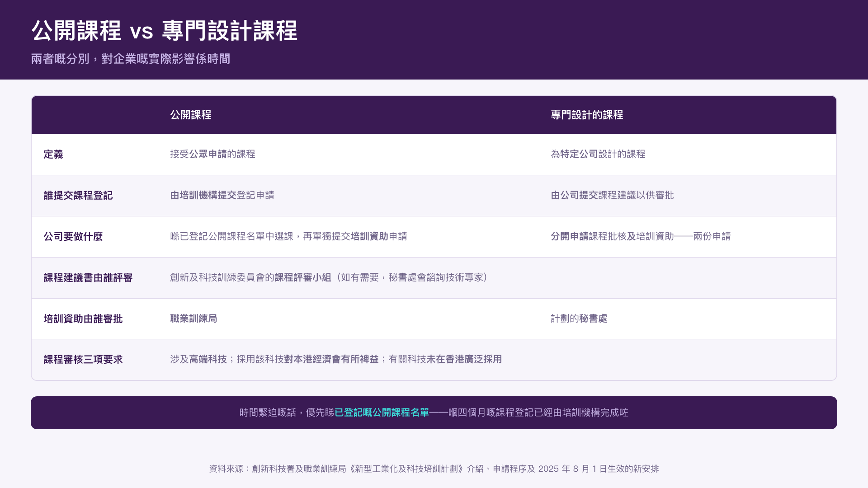The width and height of the screenshot is (868, 488).
Task: Click the cell 計劃的秘書處
Action: click(x=579, y=319)
